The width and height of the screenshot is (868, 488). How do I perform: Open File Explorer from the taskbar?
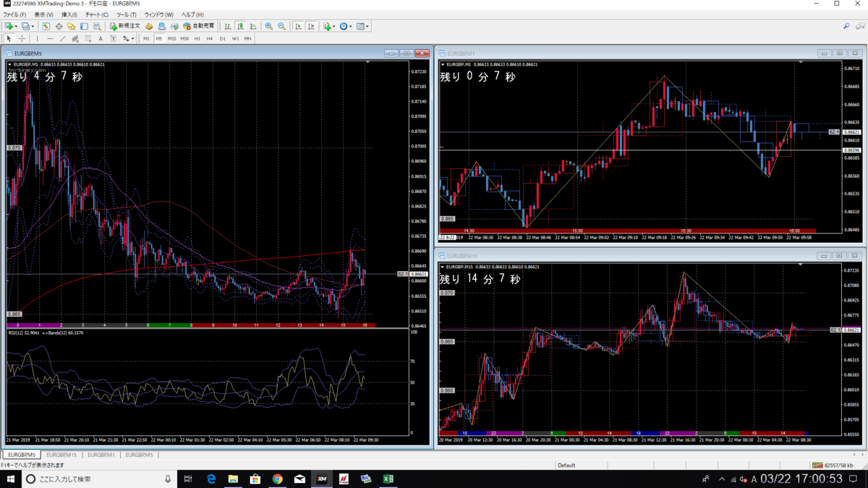[233, 479]
